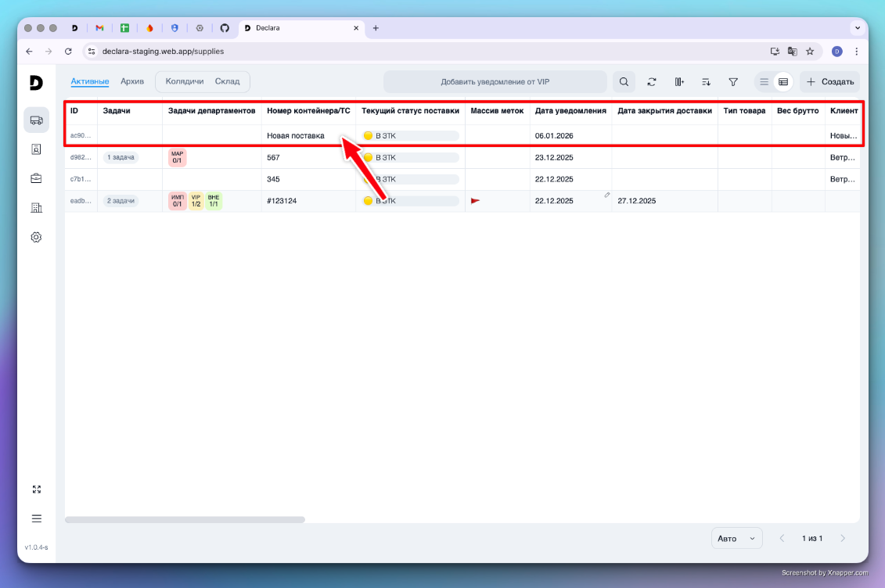Open the Авто page size dropdown
885x588 pixels.
pos(736,539)
